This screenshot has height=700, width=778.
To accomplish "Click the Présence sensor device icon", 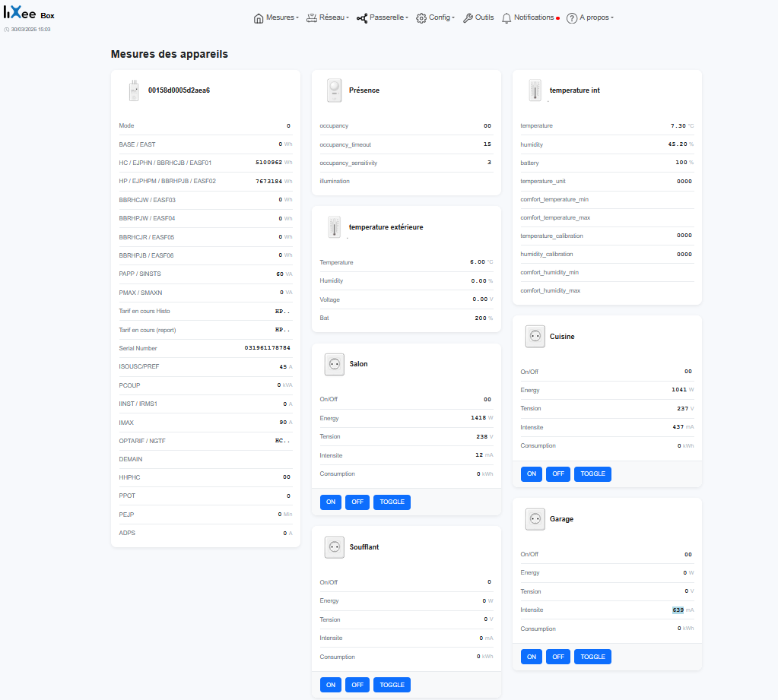I will 334,90.
